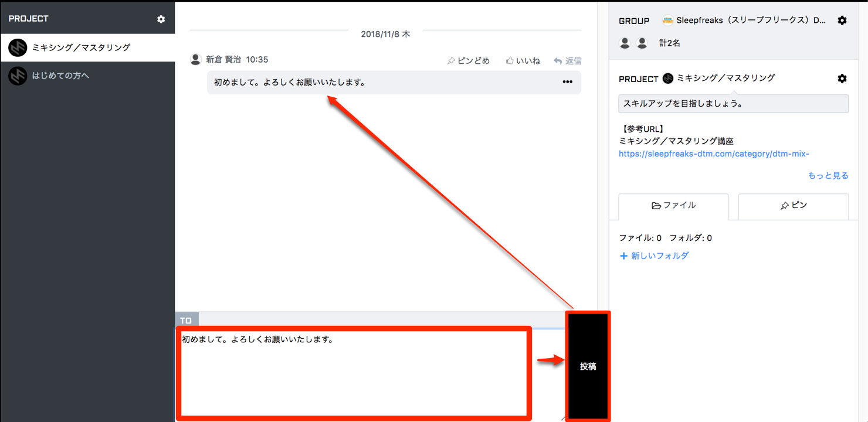Click the 2018/11/8 木 date label
This screenshot has width=868, height=422.
[385, 35]
